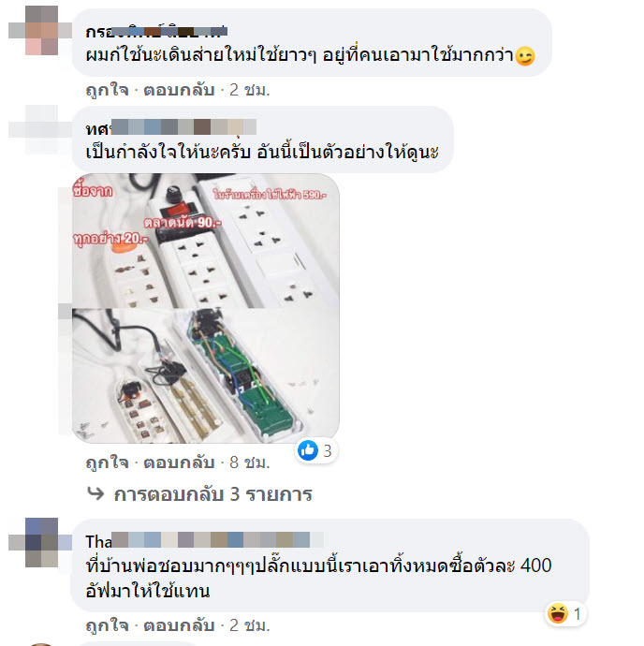The width and height of the screenshot is (644, 646).
Task: Reply to the power strip photo comment
Action: (179, 462)
